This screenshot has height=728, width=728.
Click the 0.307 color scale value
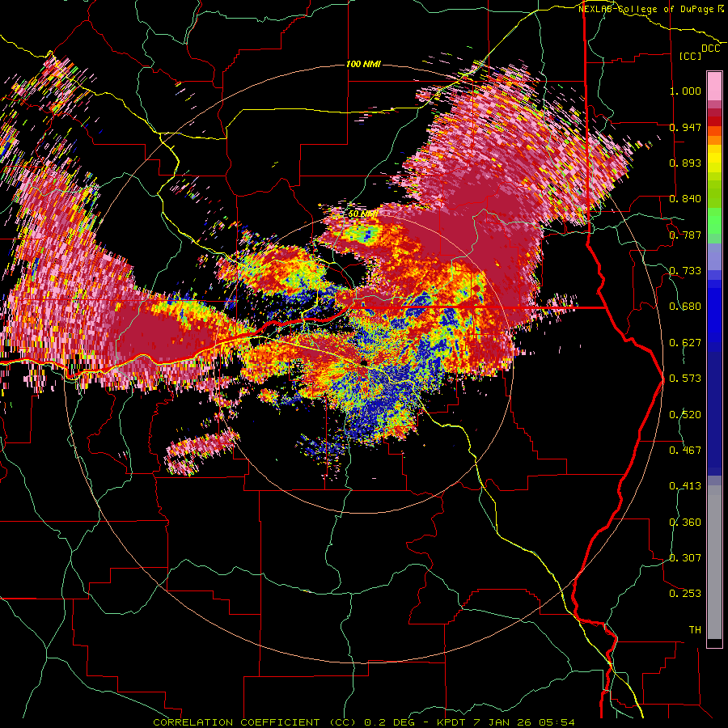click(685, 558)
